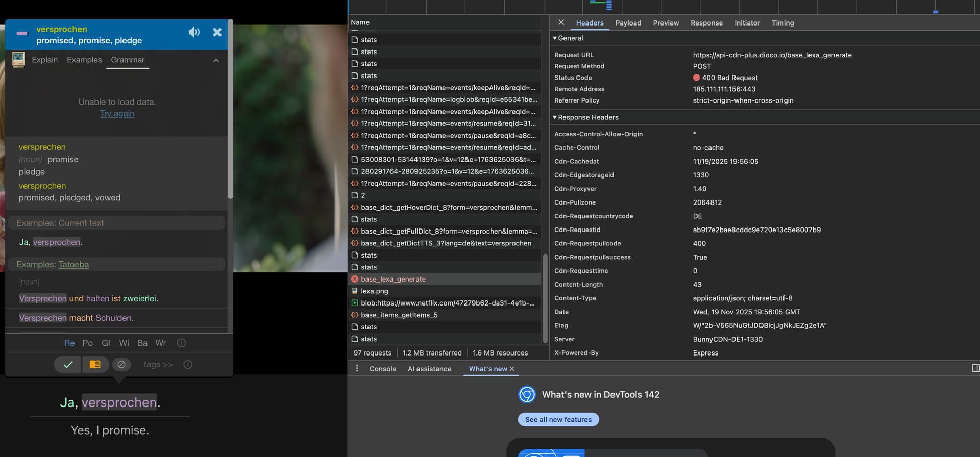Click the purple word-color marker icon

point(22,33)
